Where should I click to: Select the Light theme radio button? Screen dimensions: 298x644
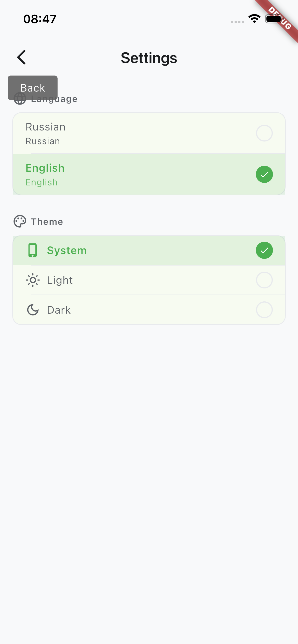pos(264,280)
